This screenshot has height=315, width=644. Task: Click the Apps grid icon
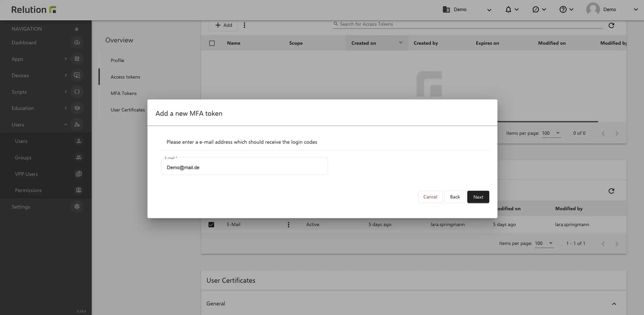[77, 59]
